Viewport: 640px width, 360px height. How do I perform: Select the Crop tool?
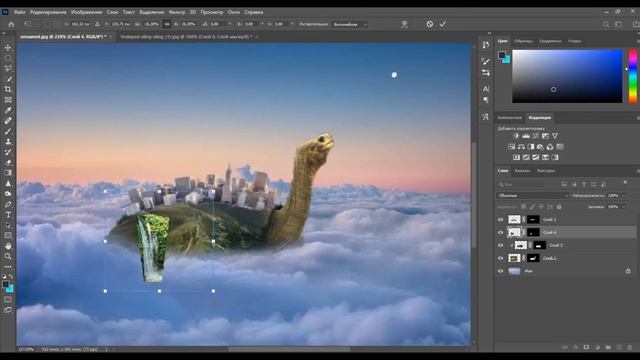point(8,89)
